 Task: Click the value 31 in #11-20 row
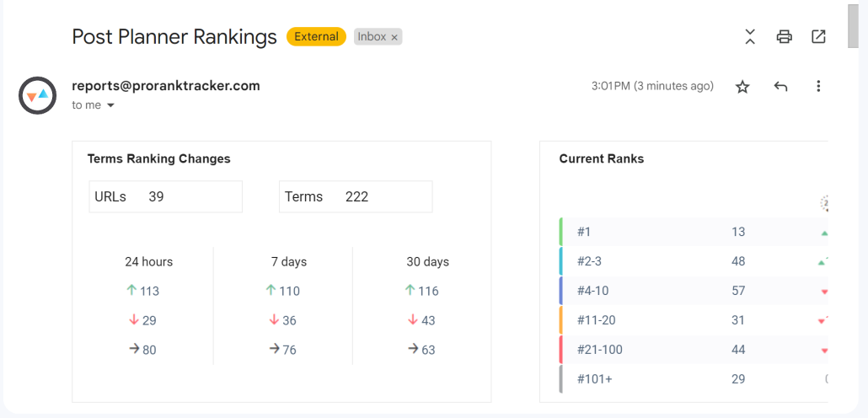coord(738,320)
